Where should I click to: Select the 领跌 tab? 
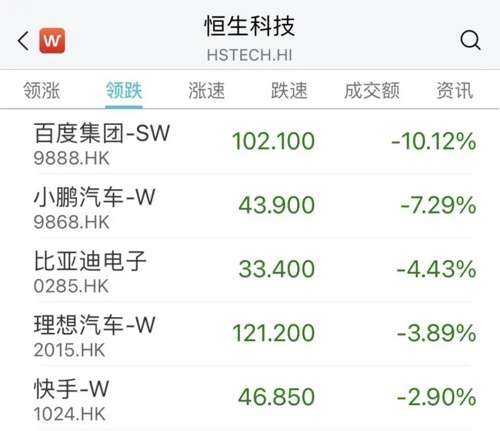pos(124,90)
